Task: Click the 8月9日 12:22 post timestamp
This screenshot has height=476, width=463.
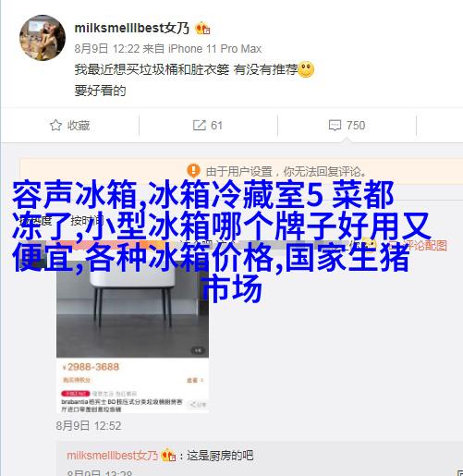Action: coord(107,49)
